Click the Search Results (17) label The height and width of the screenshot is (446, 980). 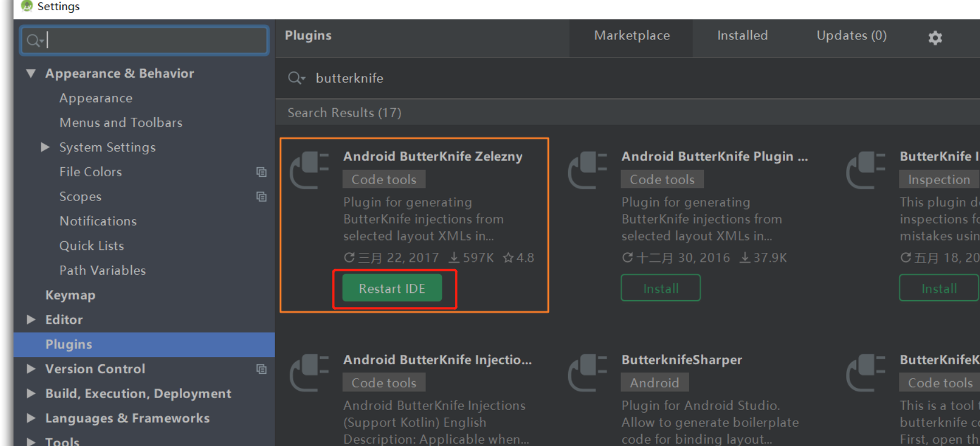pyautogui.click(x=344, y=113)
